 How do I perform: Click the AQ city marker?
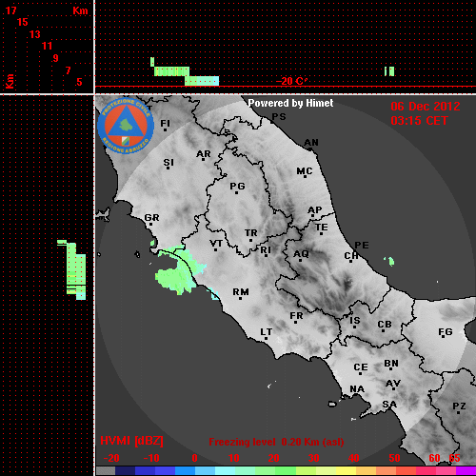(x=300, y=260)
